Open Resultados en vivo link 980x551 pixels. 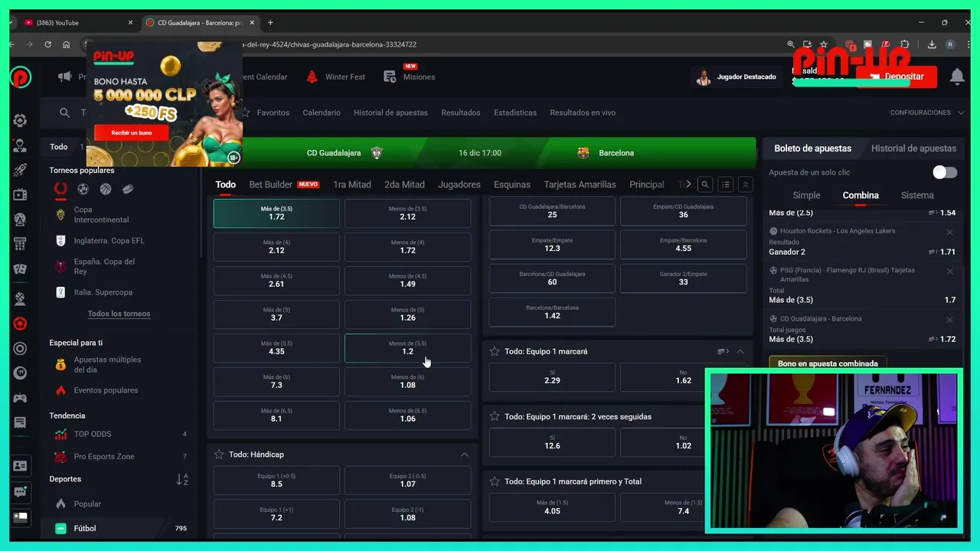[583, 112]
